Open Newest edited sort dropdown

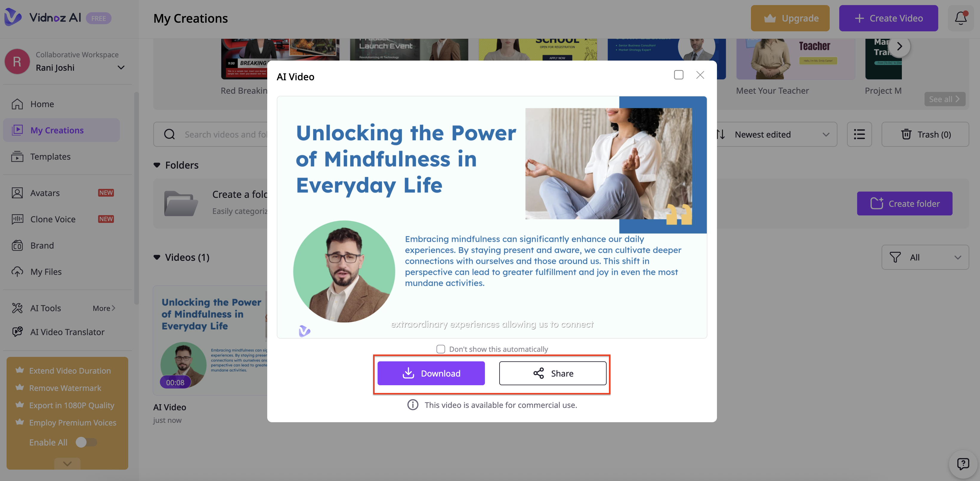(x=776, y=134)
